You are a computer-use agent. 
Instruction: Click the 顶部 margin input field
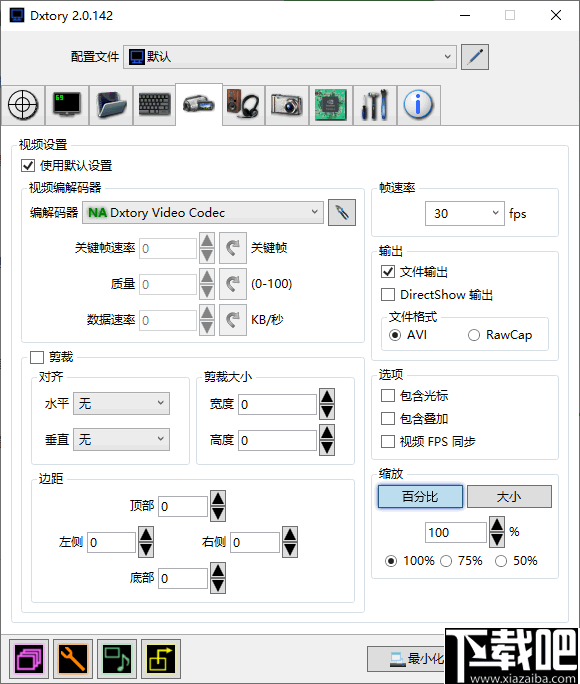[183, 506]
